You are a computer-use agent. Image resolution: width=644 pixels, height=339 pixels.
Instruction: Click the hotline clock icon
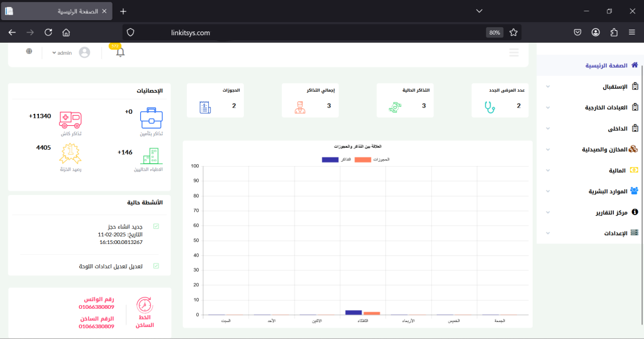coord(144,304)
